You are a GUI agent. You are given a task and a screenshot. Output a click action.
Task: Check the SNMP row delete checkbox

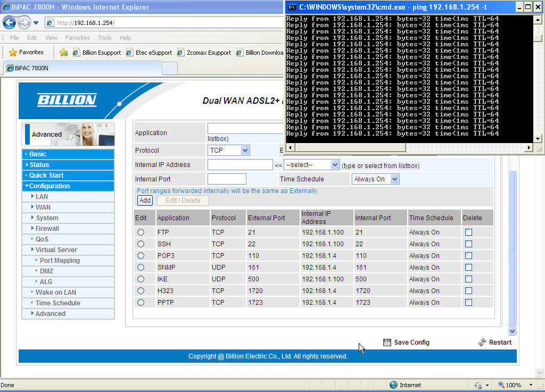pyautogui.click(x=468, y=268)
